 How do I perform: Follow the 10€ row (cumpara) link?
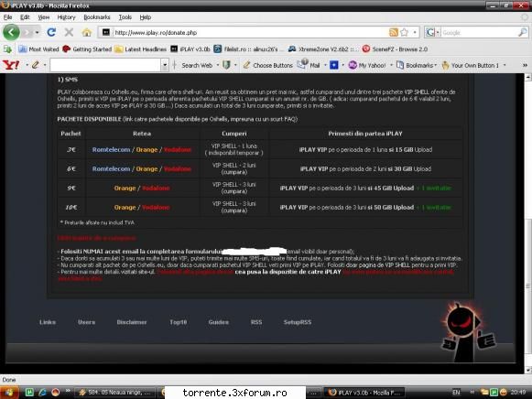tap(234, 210)
